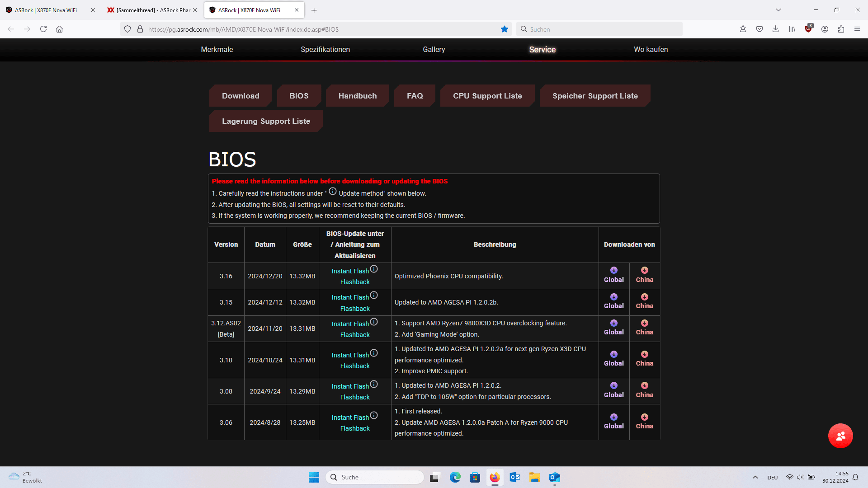868x488 pixels.
Task: Download BIOS 3.16 from China server
Action: tap(644, 275)
